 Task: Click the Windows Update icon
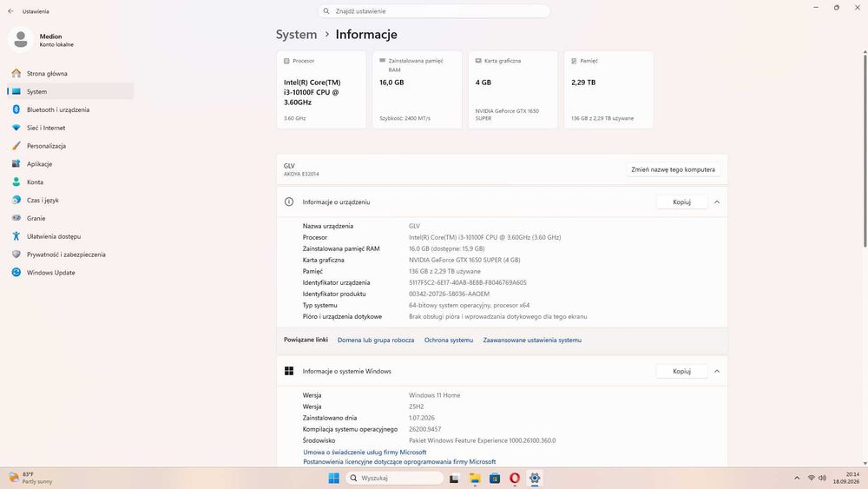click(16, 273)
